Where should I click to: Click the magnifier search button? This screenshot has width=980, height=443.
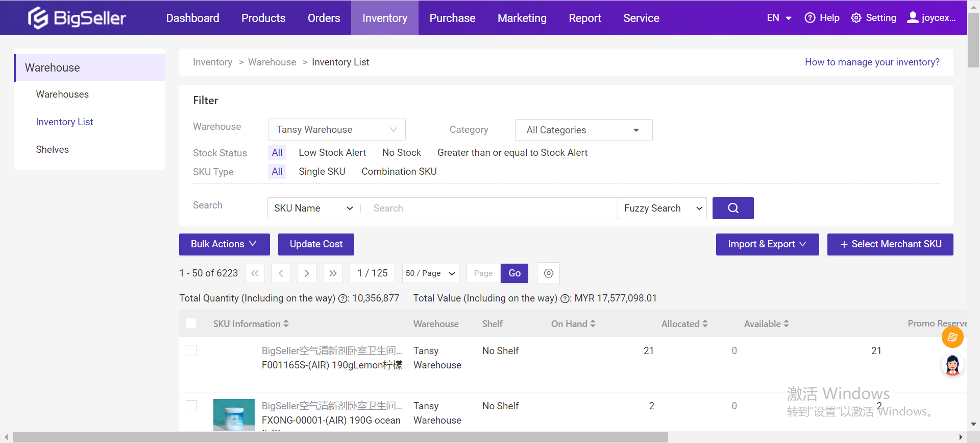[732, 208]
